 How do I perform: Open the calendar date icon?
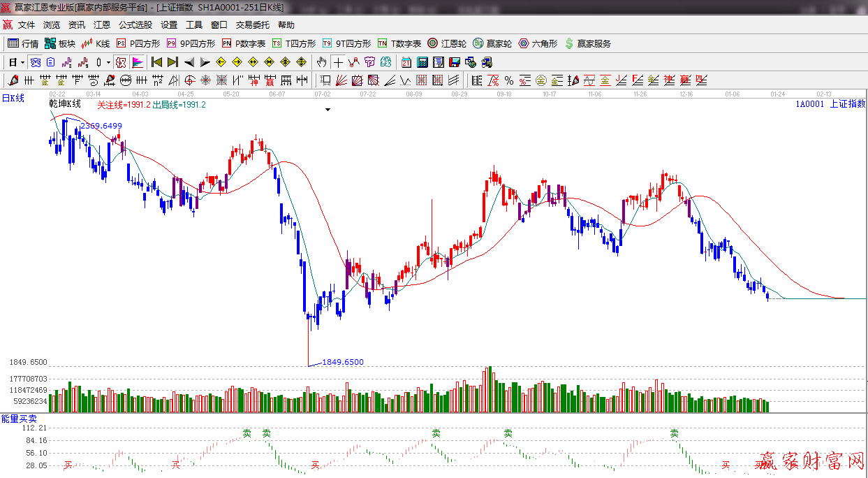[406, 62]
